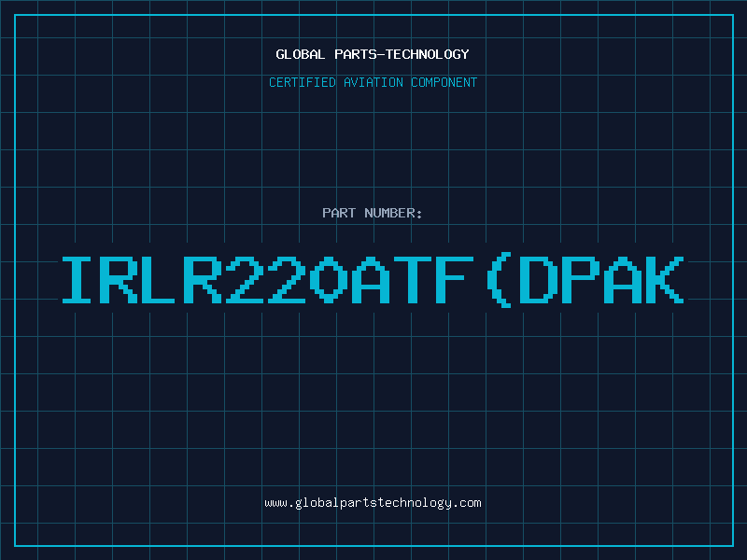Click the GLOBAL PARTS-TECHNOLOGY heading
747x560 pixels.
[373, 54]
